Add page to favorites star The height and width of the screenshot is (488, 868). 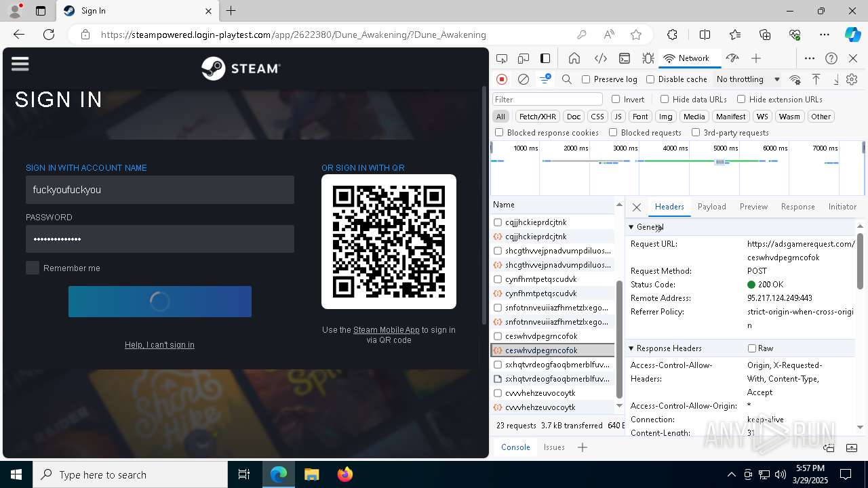click(635, 35)
